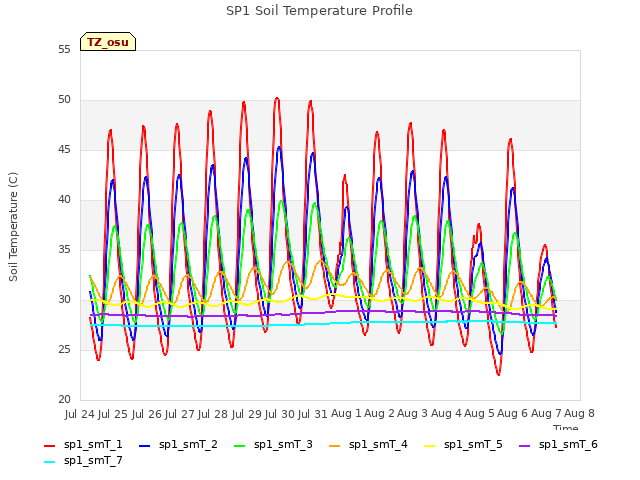Click the Jul 30 x-axis date label

(x=280, y=414)
